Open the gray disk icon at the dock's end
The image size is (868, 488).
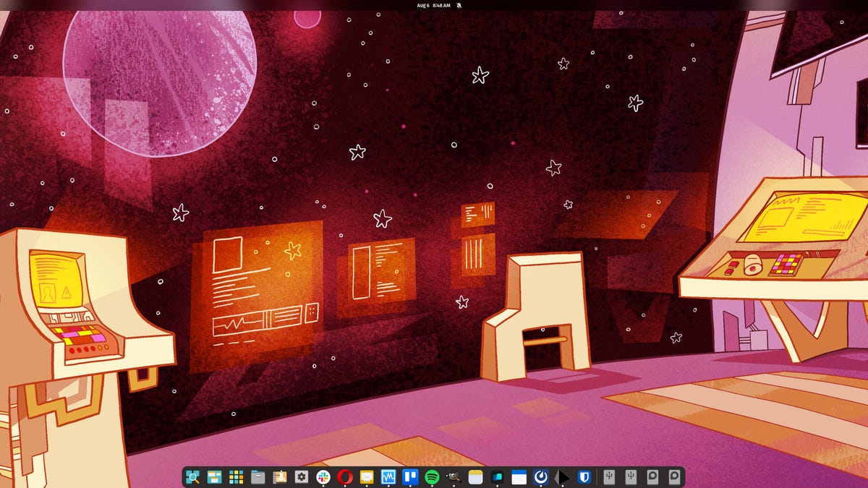(x=675, y=477)
